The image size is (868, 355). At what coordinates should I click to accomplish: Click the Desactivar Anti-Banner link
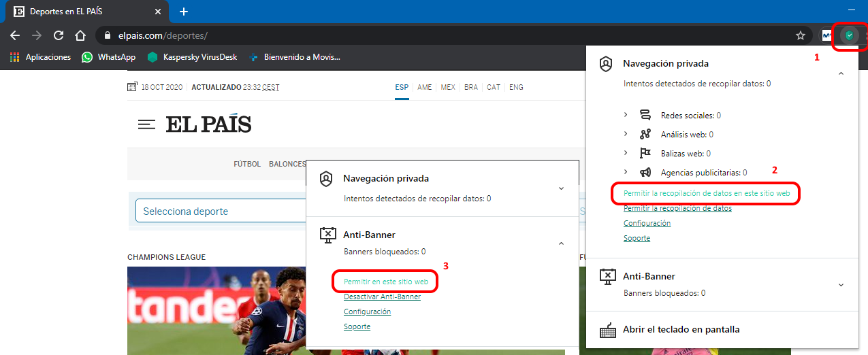382,297
